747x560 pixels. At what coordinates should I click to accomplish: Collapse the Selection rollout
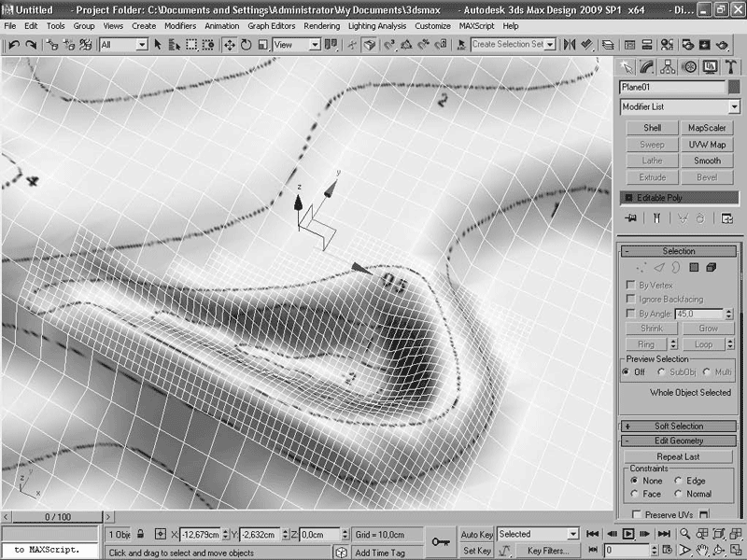(679, 251)
